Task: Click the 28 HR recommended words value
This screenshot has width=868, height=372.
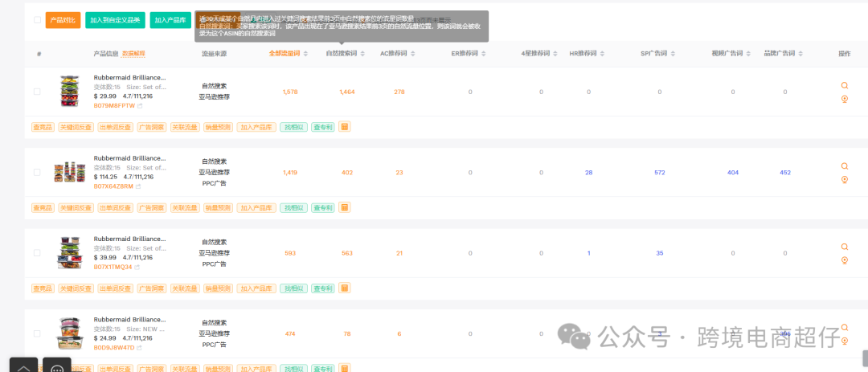Action: [x=588, y=173]
